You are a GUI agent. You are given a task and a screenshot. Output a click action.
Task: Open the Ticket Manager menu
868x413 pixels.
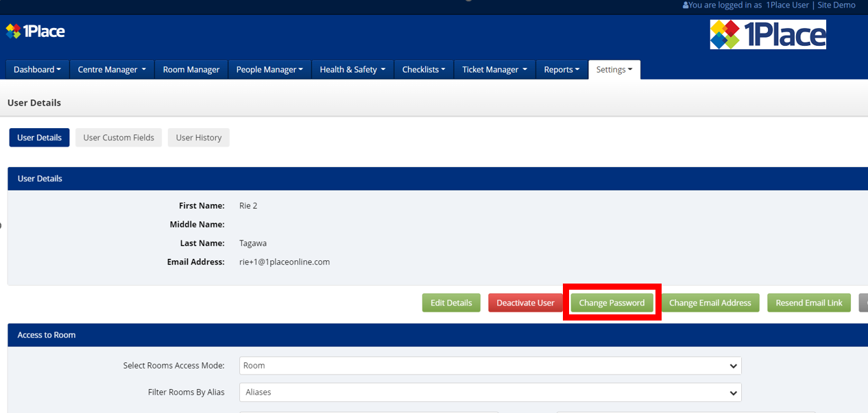click(x=494, y=69)
